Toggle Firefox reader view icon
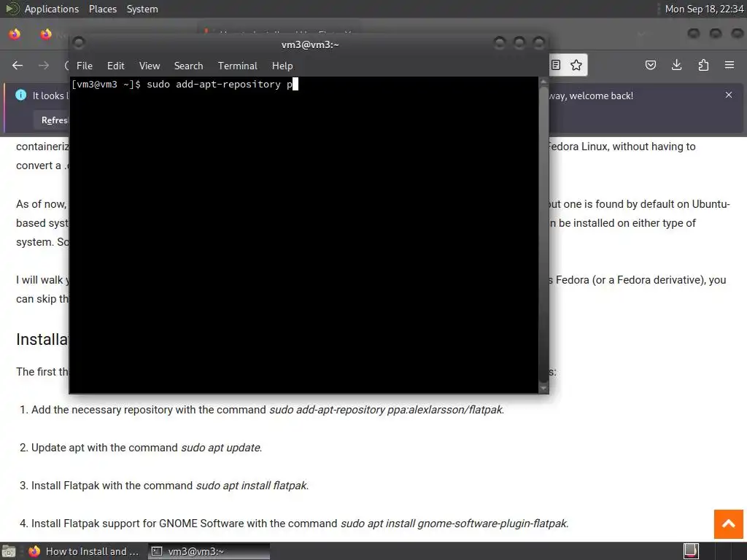The width and height of the screenshot is (747, 560). [555, 65]
